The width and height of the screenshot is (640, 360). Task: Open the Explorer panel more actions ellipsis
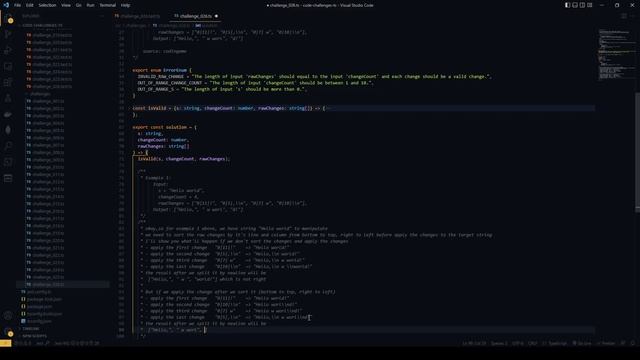102,16
